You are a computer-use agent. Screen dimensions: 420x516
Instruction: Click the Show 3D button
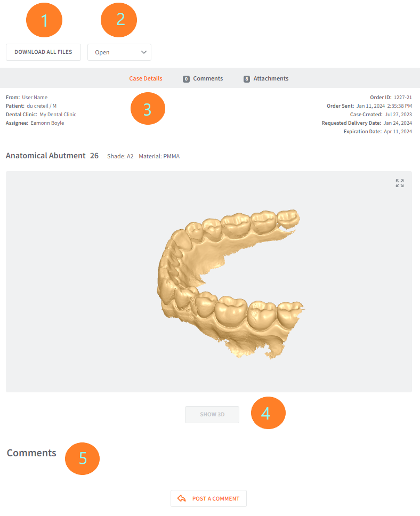(x=212, y=415)
